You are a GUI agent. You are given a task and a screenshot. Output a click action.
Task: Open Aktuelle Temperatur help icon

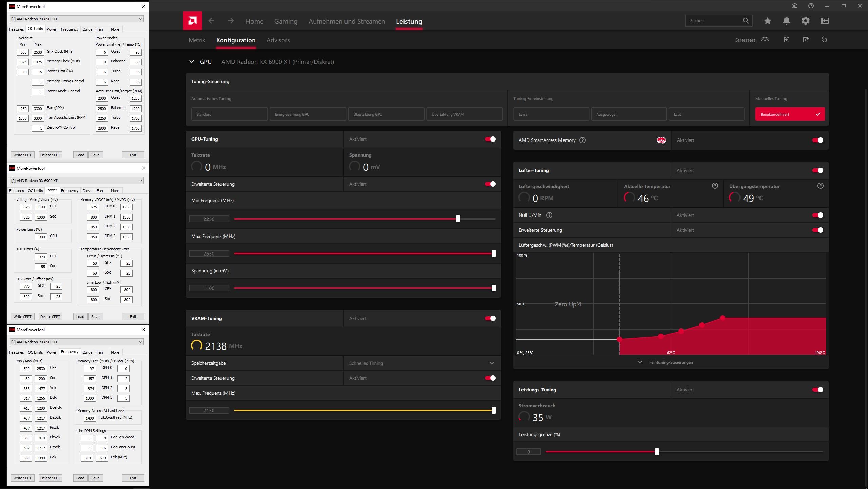pos(715,186)
